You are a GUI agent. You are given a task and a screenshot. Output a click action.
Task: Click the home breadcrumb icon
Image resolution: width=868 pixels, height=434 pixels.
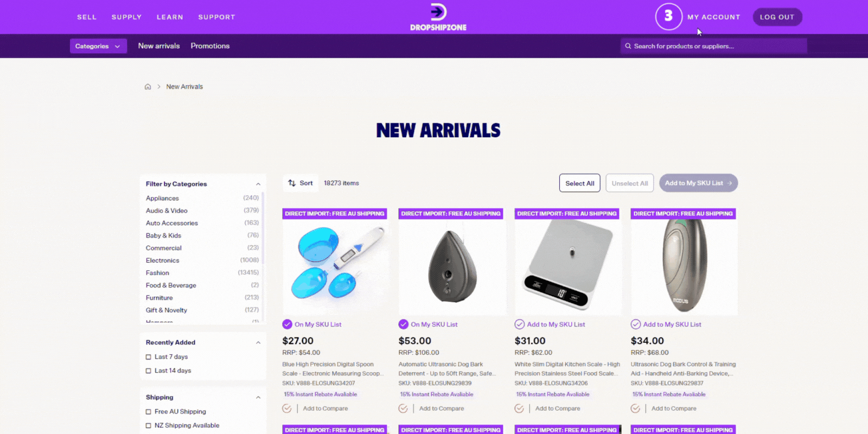[148, 87]
